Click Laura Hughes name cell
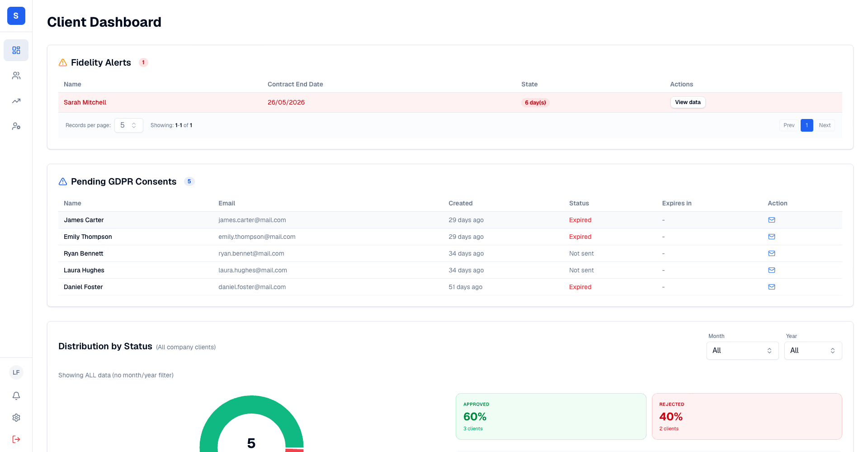The height and width of the screenshot is (452, 868). click(x=84, y=270)
